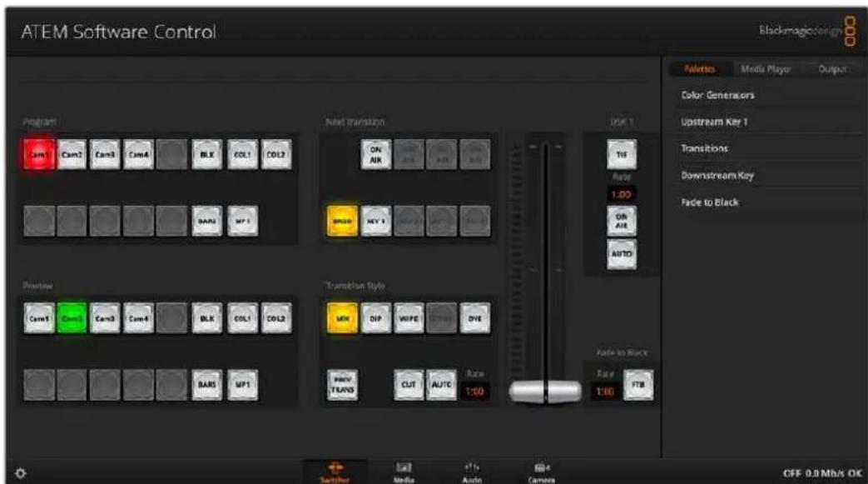Select Cam3 on the Preview row
This screenshot has width=868, height=484.
coord(105,318)
